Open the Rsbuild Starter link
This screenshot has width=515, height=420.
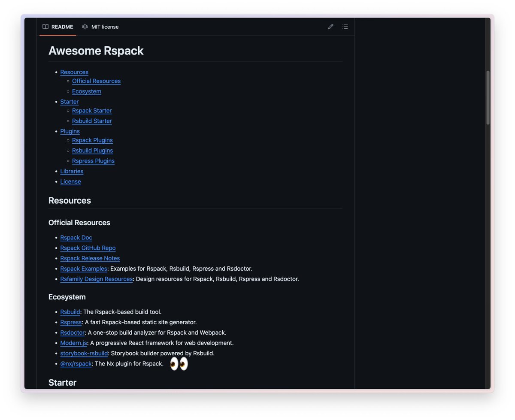pos(92,121)
